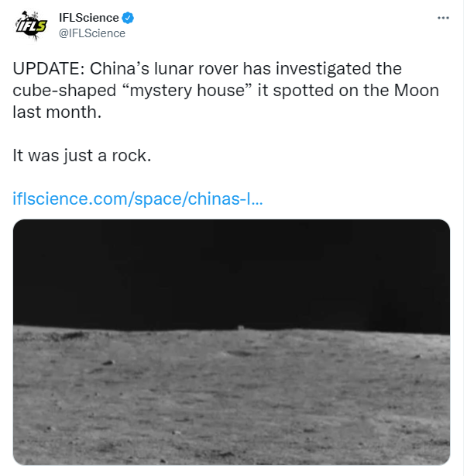Click the word "Moon" in the tweet

[417, 91]
